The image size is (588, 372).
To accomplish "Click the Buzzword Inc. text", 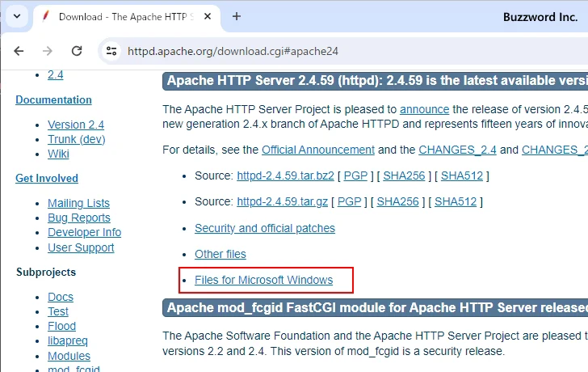I will 540,17.
